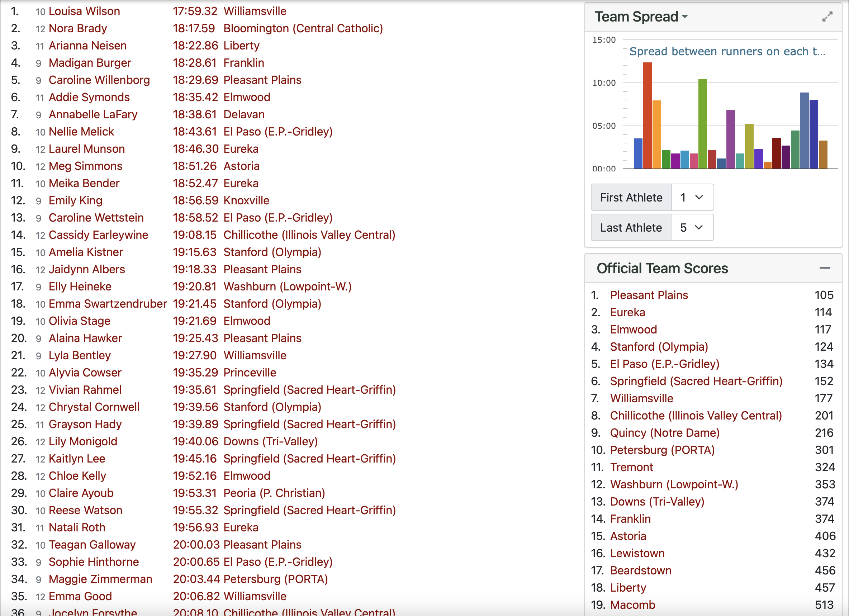Open Stanford (Olympia) in team scores
This screenshot has width=849, height=616.
click(659, 347)
